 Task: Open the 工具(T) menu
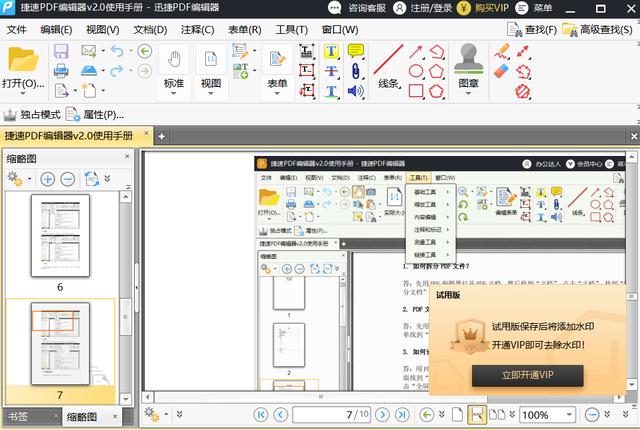(291, 29)
